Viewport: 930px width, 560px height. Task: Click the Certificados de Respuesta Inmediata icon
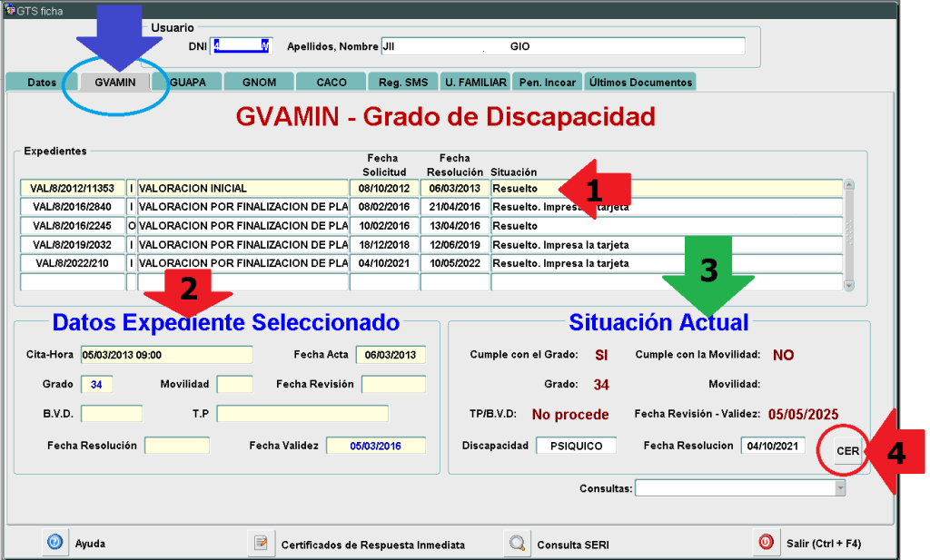click(x=261, y=544)
